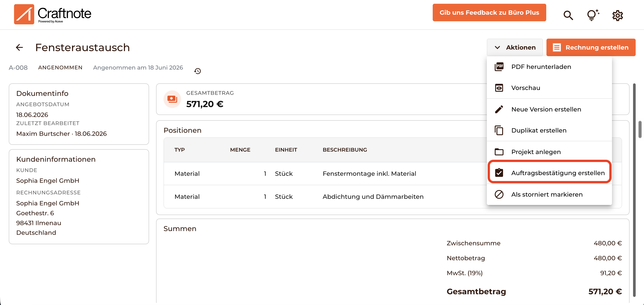Click the MwSt. (19%) amount 91,20 €
Viewport: 644px width, 305px height.
coord(611,273)
